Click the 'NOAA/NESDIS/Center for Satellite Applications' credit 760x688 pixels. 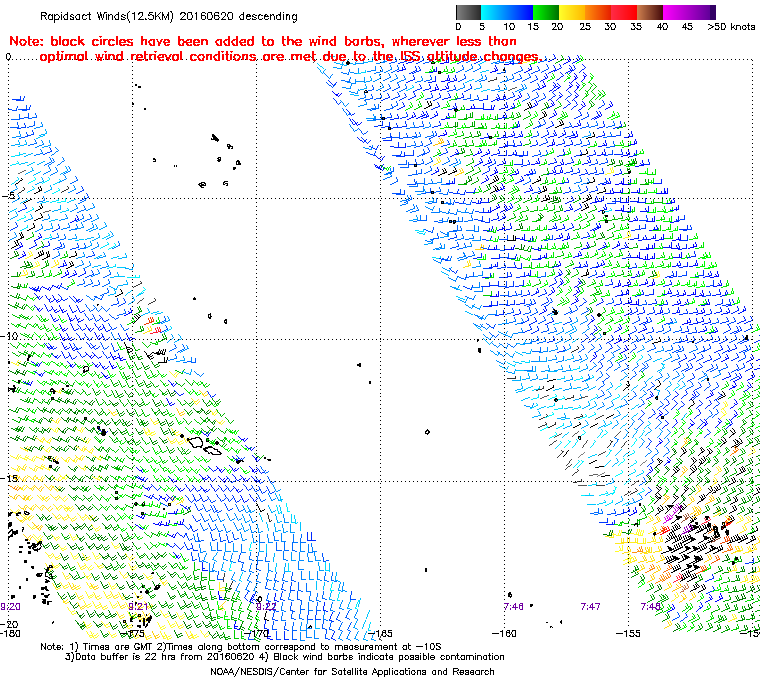pos(352,672)
